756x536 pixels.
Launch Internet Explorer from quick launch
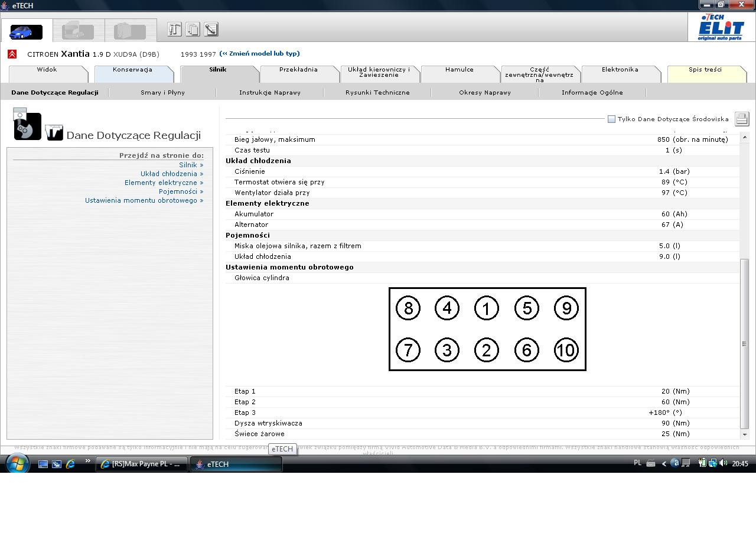(70, 464)
